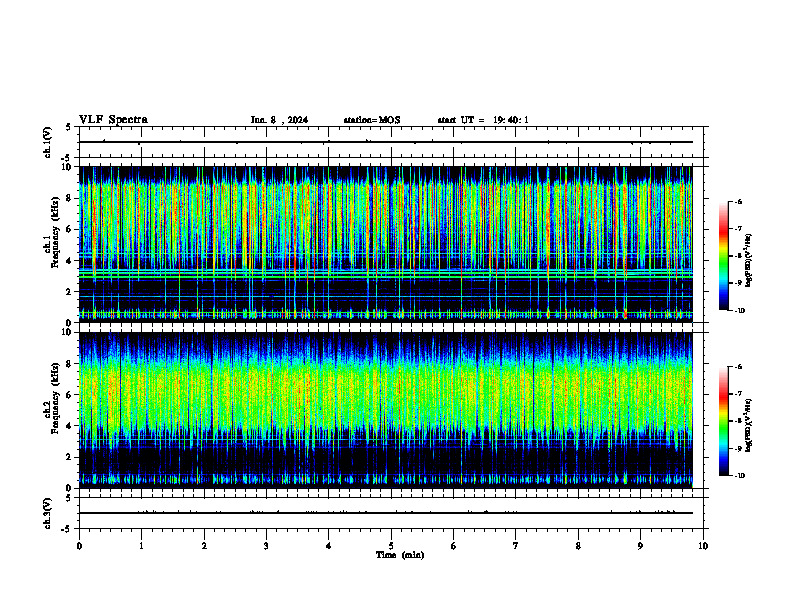Click the "3" minute time axis label
The width and height of the screenshot is (792, 612).
coord(266,546)
